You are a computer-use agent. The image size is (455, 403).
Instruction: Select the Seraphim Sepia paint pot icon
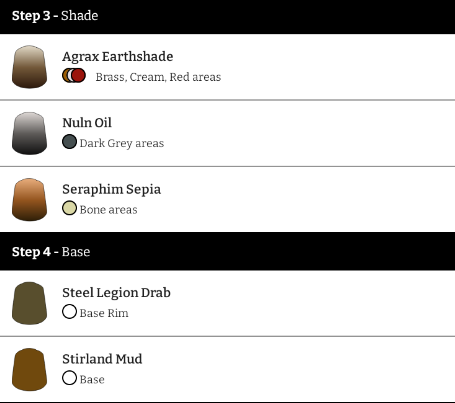(x=29, y=200)
